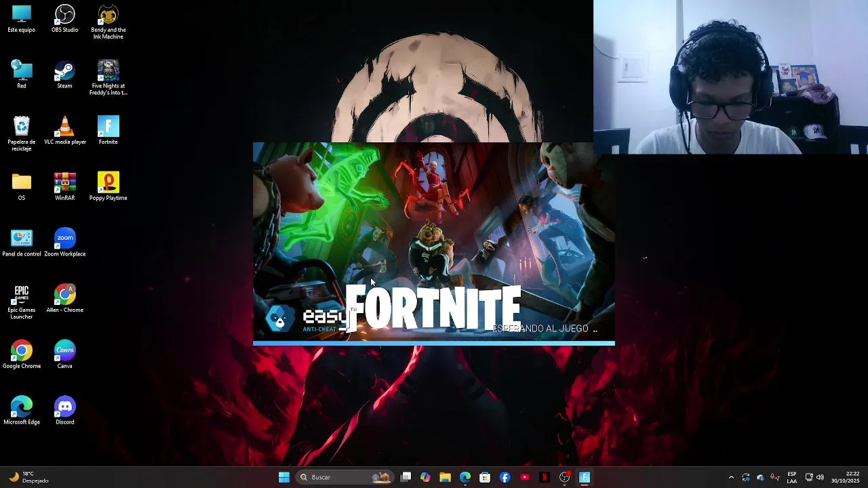Launch Steam from the desktop

coord(64,75)
